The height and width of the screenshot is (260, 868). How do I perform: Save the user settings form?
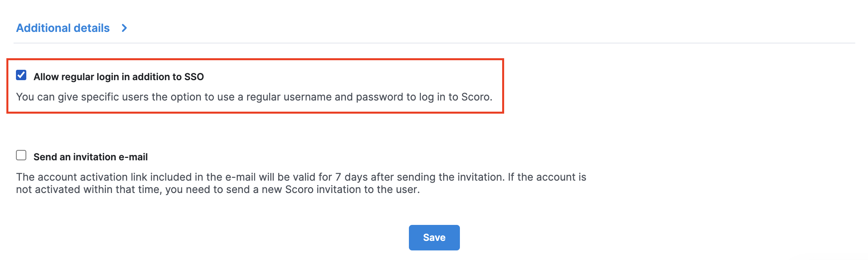point(434,238)
